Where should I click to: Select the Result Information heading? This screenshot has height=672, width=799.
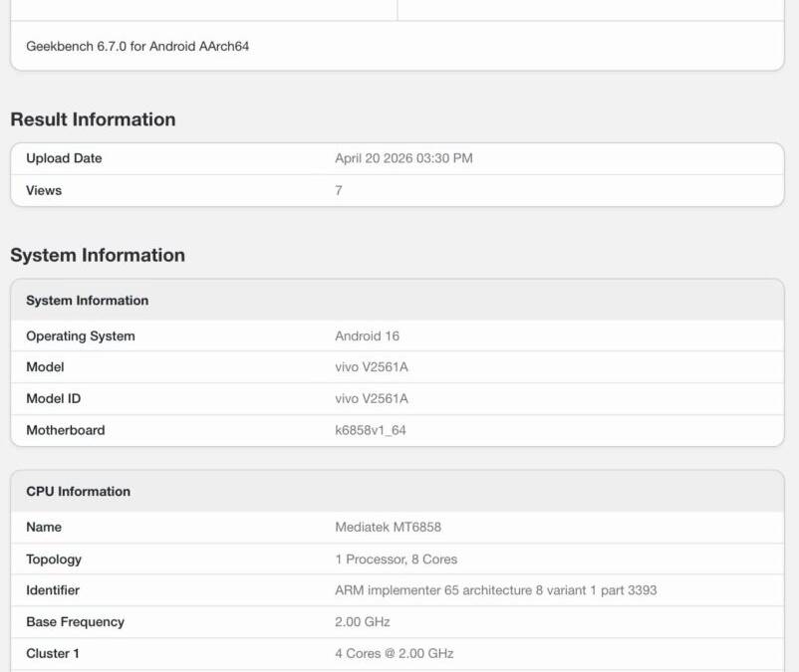[93, 119]
